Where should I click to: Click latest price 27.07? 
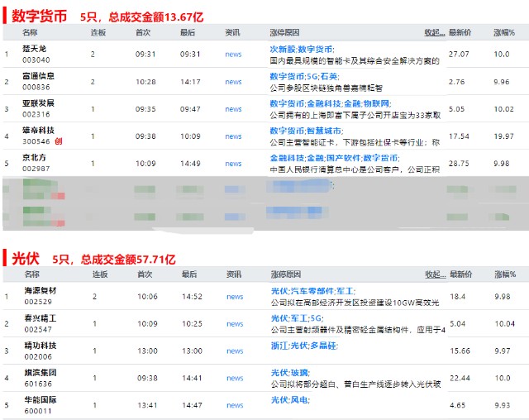point(459,55)
